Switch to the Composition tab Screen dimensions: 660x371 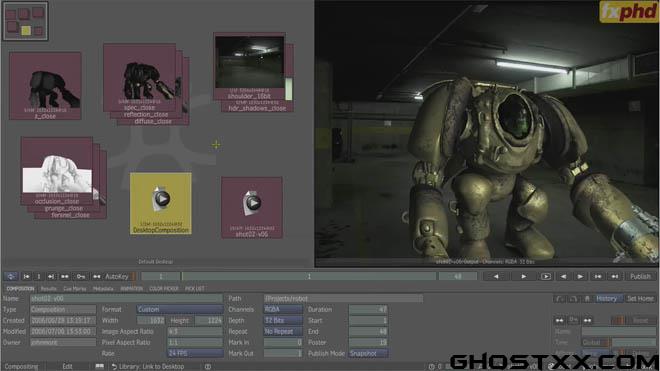[x=20, y=289]
